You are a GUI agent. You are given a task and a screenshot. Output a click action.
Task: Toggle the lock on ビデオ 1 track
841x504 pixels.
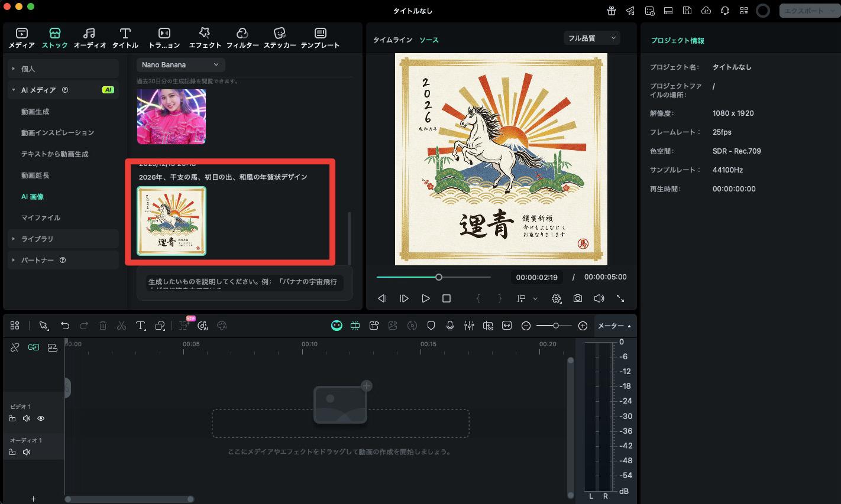12,418
